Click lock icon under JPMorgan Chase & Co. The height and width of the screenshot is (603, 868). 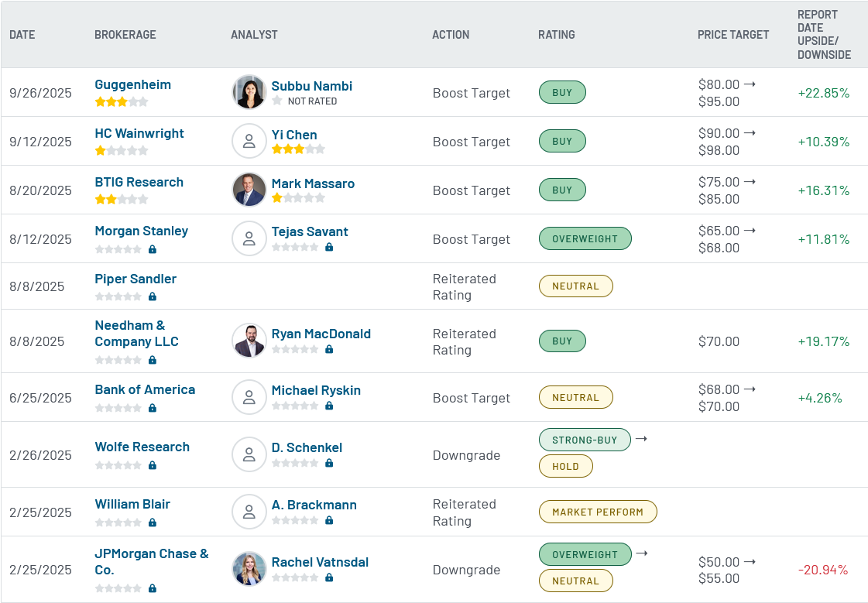[x=153, y=588]
